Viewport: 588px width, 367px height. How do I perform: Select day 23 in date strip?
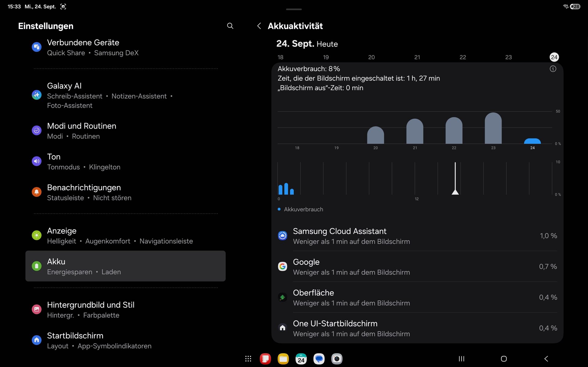pyautogui.click(x=508, y=57)
